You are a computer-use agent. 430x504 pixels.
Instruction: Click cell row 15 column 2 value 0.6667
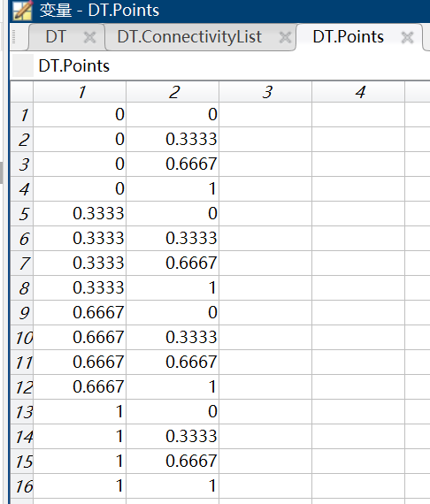click(173, 462)
